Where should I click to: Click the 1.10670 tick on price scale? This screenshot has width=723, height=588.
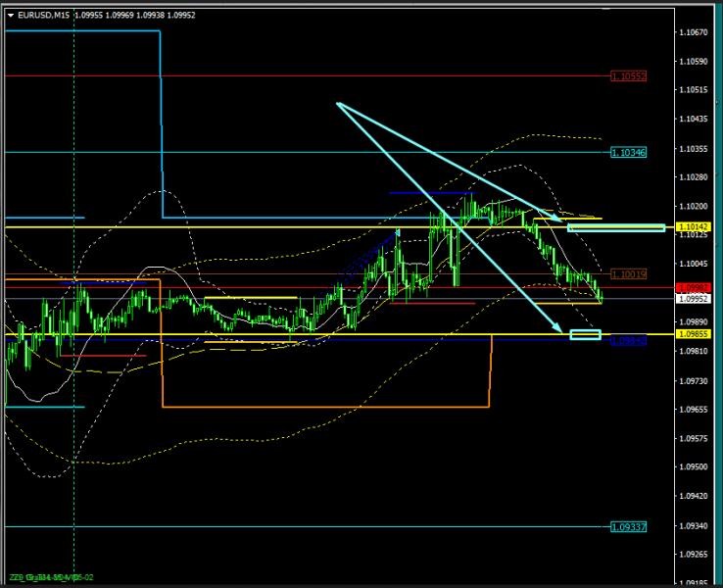point(692,32)
